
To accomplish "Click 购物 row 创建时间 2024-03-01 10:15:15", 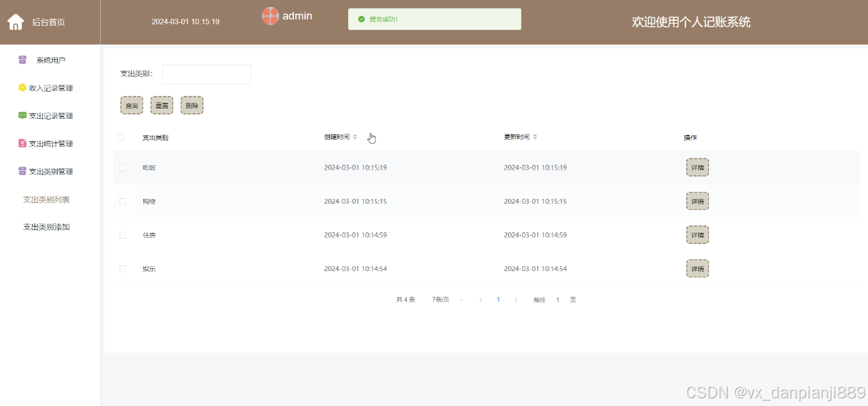I will tap(355, 202).
